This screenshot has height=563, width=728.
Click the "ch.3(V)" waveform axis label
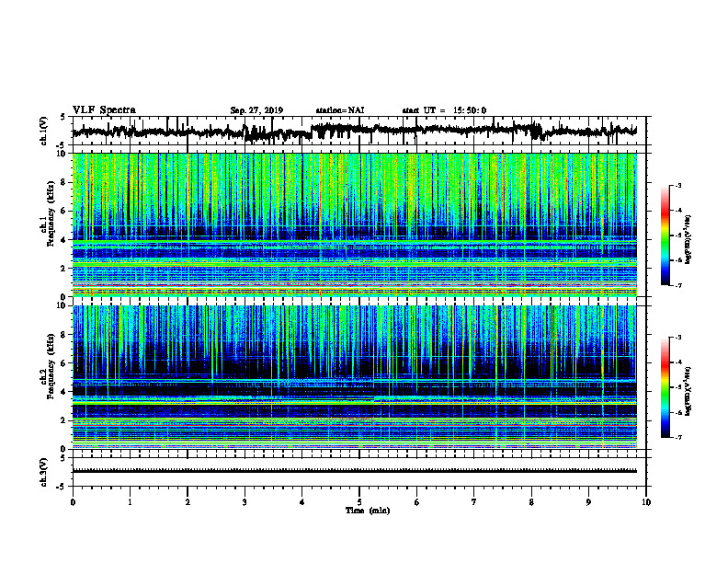pos(44,472)
